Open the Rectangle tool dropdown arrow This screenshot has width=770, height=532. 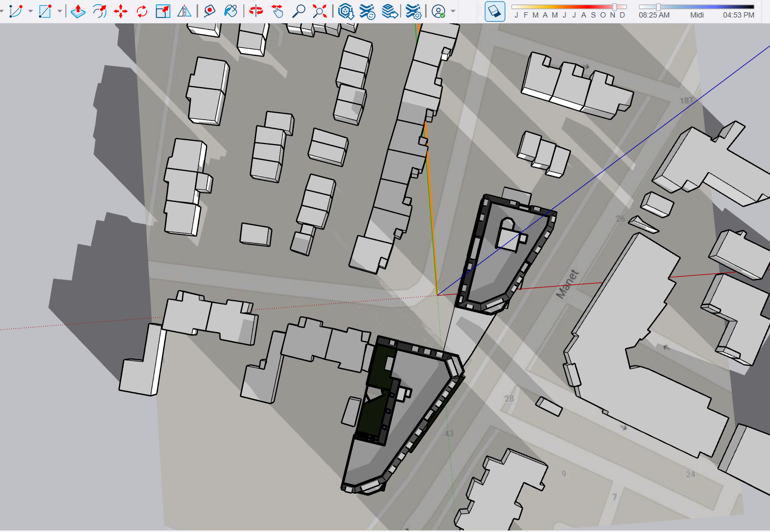60,11
